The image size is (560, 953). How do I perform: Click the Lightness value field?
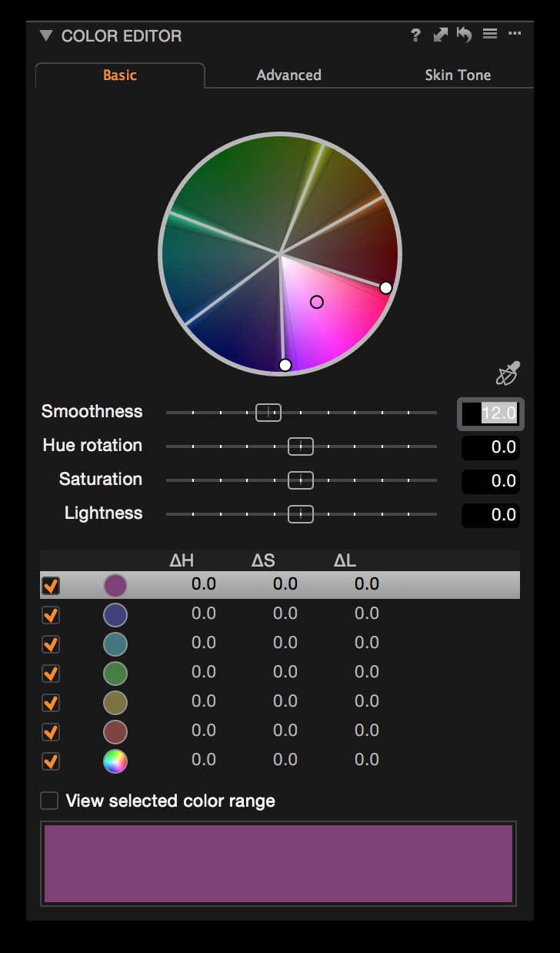[491, 515]
